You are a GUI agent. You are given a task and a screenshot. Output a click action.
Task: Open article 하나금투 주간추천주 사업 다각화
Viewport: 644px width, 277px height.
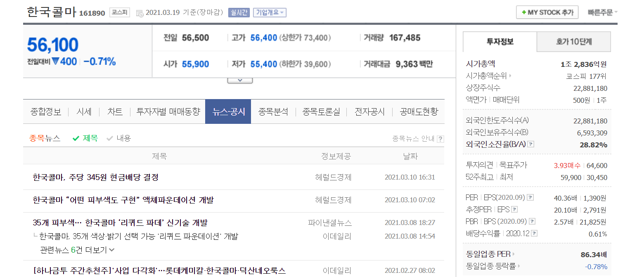(159, 271)
